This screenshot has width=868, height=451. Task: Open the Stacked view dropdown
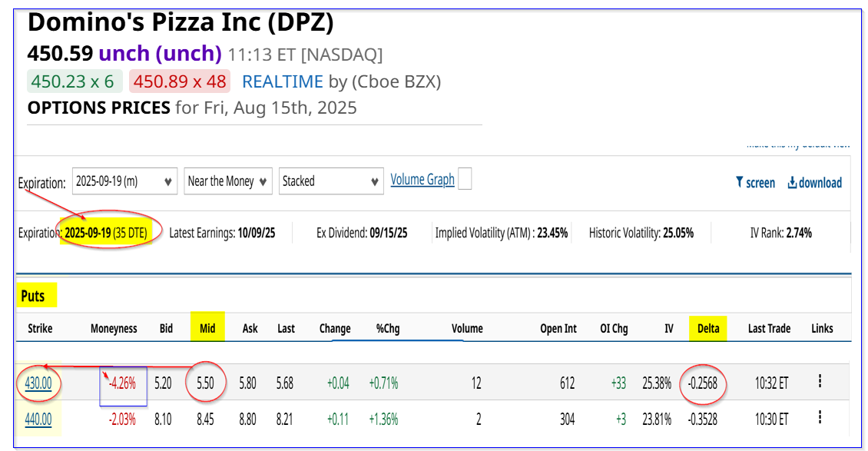point(331,181)
